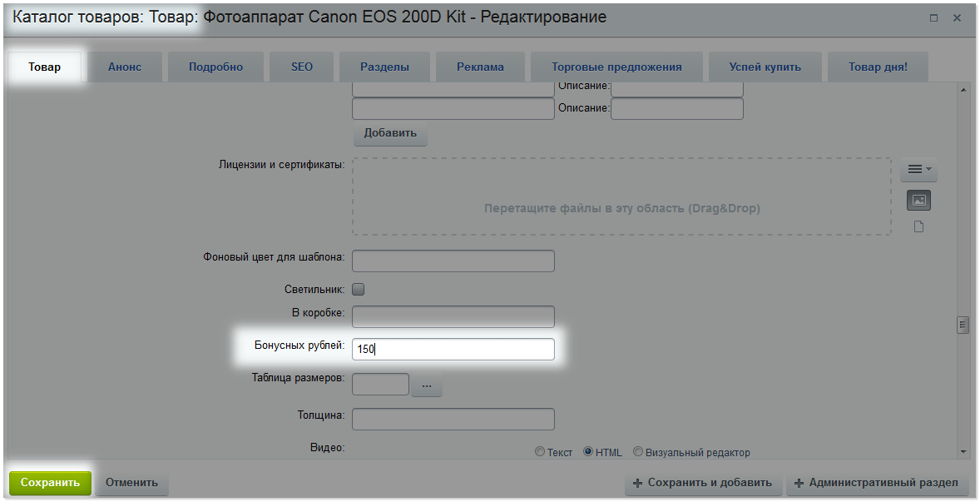Image resolution: width=980 pixels, height=502 pixels.
Task: Click the В коробке input field
Action: (453, 316)
